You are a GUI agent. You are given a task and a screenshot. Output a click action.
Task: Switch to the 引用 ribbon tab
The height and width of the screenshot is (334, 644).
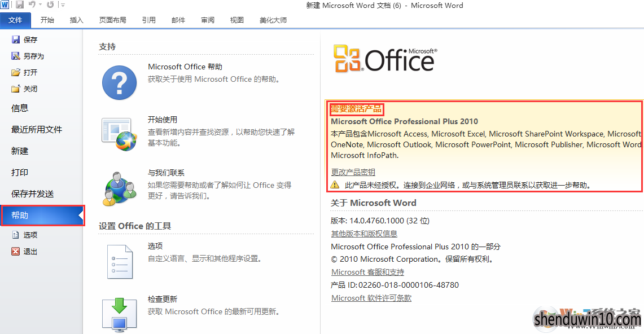(148, 20)
